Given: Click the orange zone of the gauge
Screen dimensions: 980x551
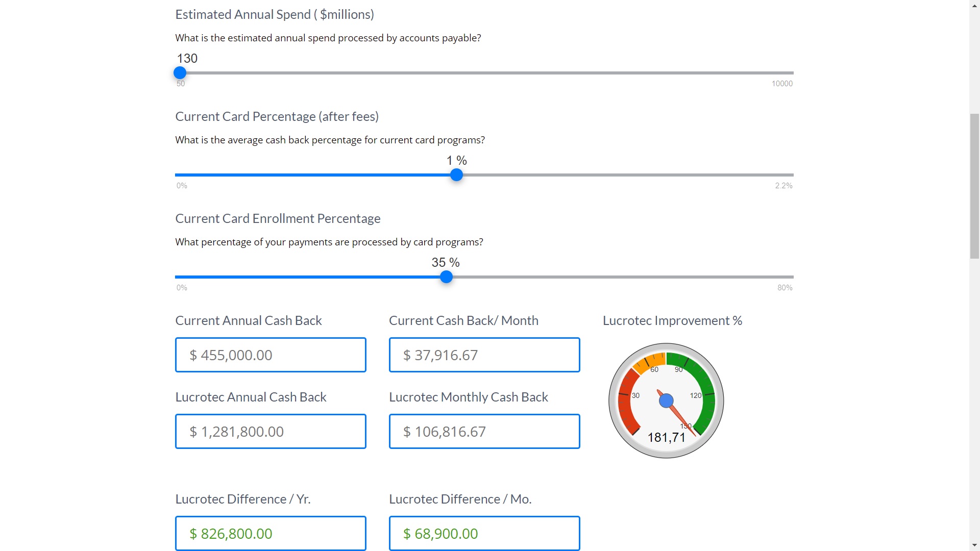Looking at the screenshot, I should [x=649, y=360].
